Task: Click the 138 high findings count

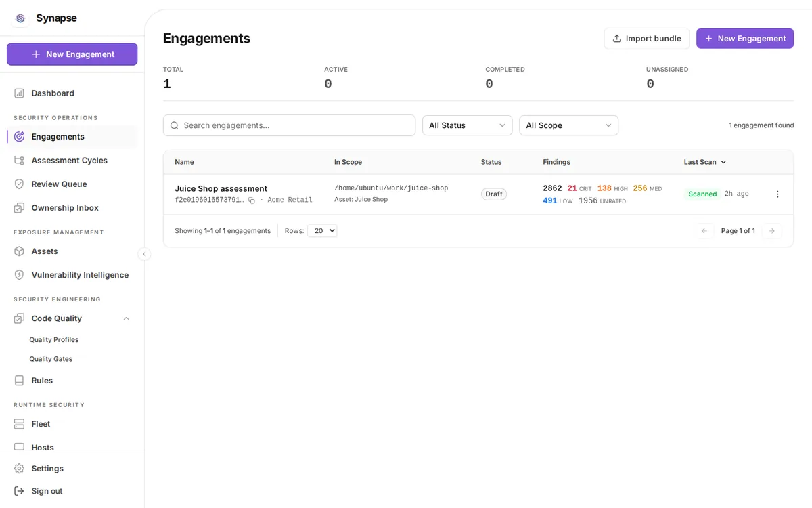Action: point(612,188)
